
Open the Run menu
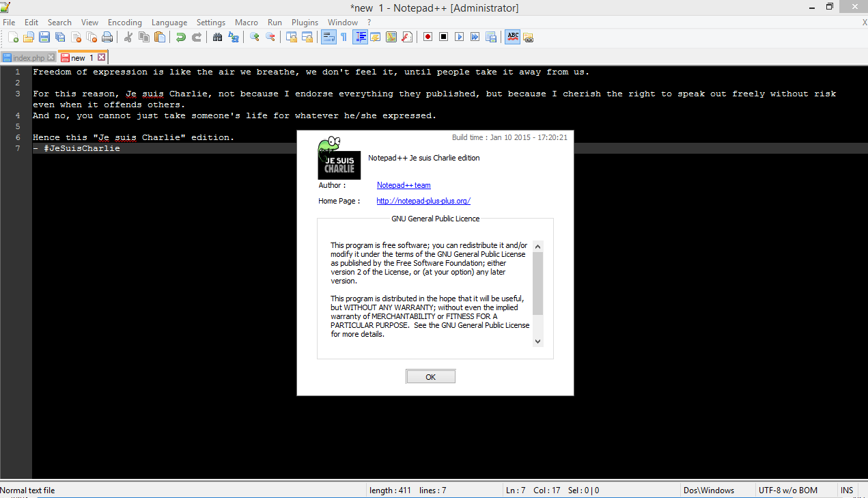(x=275, y=23)
